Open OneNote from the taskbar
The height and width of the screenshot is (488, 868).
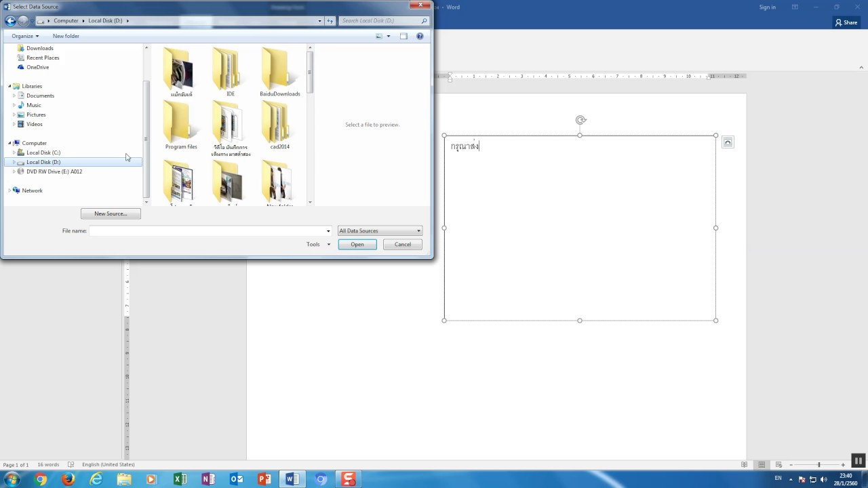click(x=208, y=479)
